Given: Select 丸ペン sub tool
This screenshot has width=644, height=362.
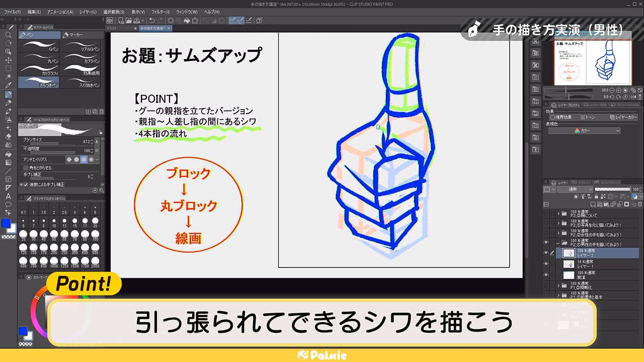Looking at the screenshot, I should (x=39, y=59).
